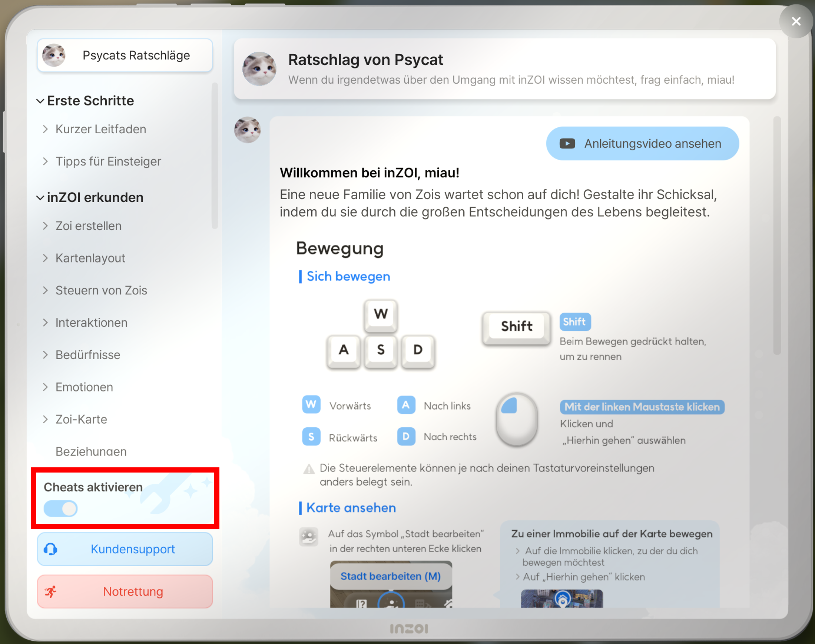This screenshot has height=644, width=815.
Task: Close the help window with X
Action: point(796,21)
